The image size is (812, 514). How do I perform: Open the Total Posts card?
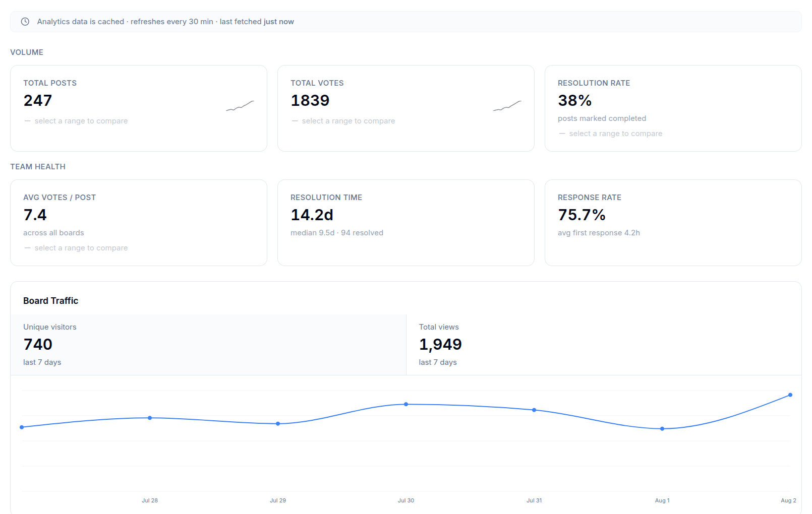(x=139, y=108)
